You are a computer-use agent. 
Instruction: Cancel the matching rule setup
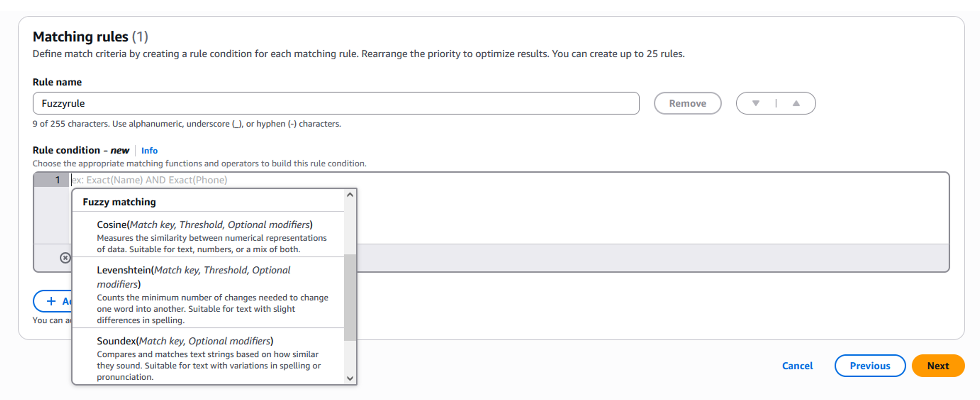coord(797,365)
